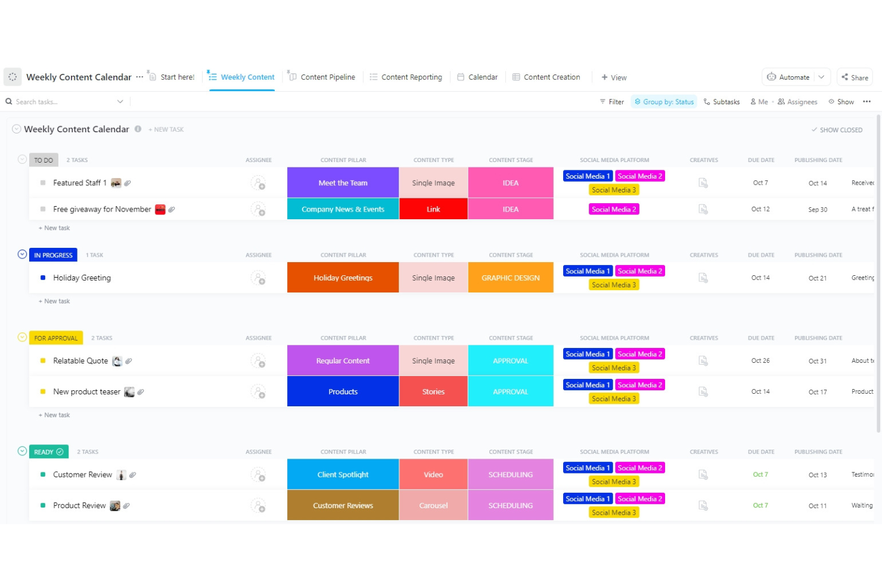882x588 pixels.
Task: Open the Filter button
Action: point(612,102)
